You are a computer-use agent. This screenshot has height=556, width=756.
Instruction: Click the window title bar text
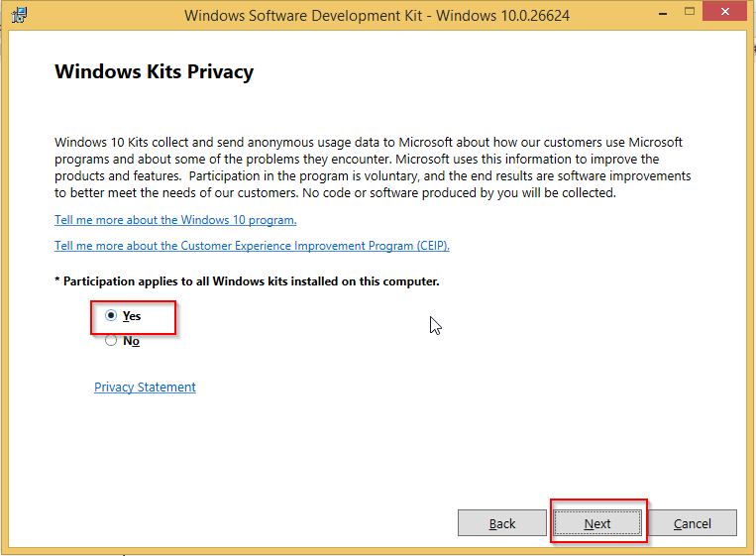(378, 16)
